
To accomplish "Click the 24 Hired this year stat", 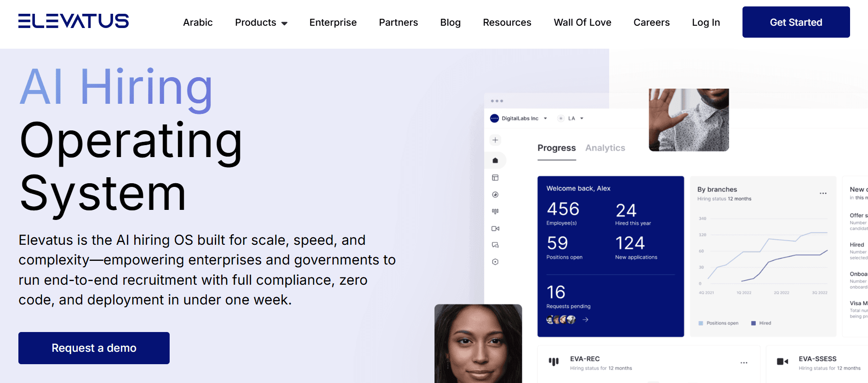I will click(633, 214).
